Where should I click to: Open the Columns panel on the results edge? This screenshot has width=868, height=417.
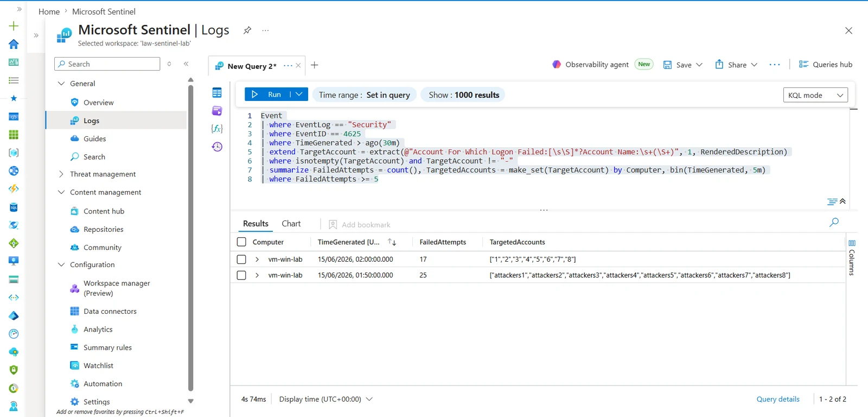[x=852, y=258]
